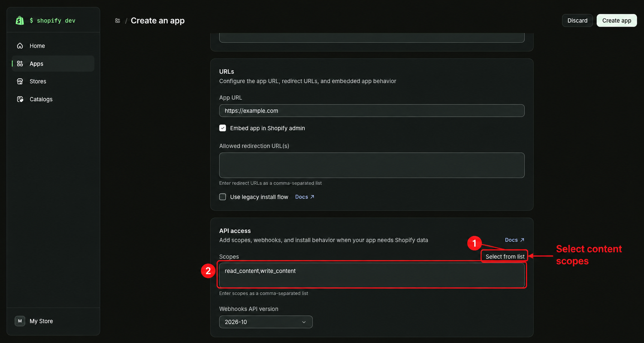Click Select from list for scopes
The image size is (644, 343).
[505, 256]
